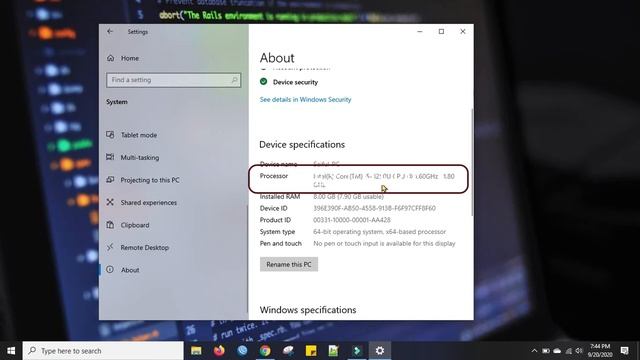The width and height of the screenshot is (640, 360).
Task: Click the Rename this PC button
Action: 289,264
